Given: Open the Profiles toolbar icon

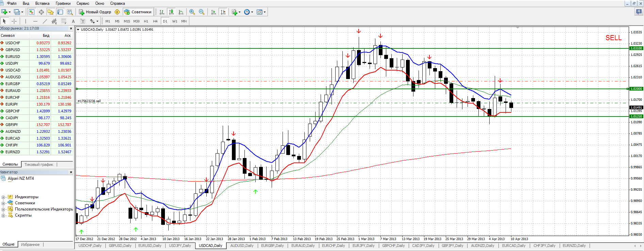Looking at the screenshot, I should pyautogui.click(x=17, y=12).
